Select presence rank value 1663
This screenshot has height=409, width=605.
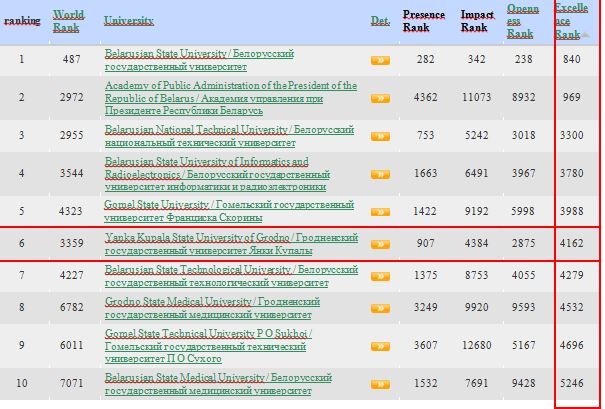(426, 173)
